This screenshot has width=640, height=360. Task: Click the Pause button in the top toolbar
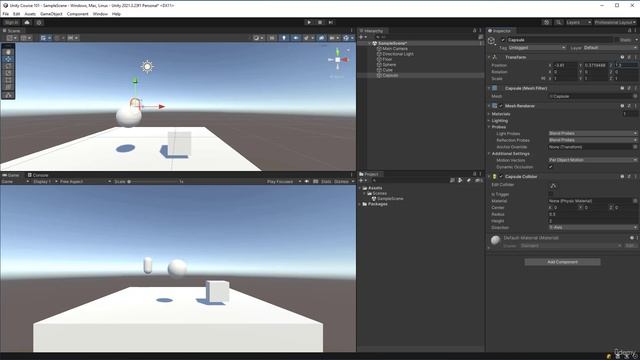(320, 22)
